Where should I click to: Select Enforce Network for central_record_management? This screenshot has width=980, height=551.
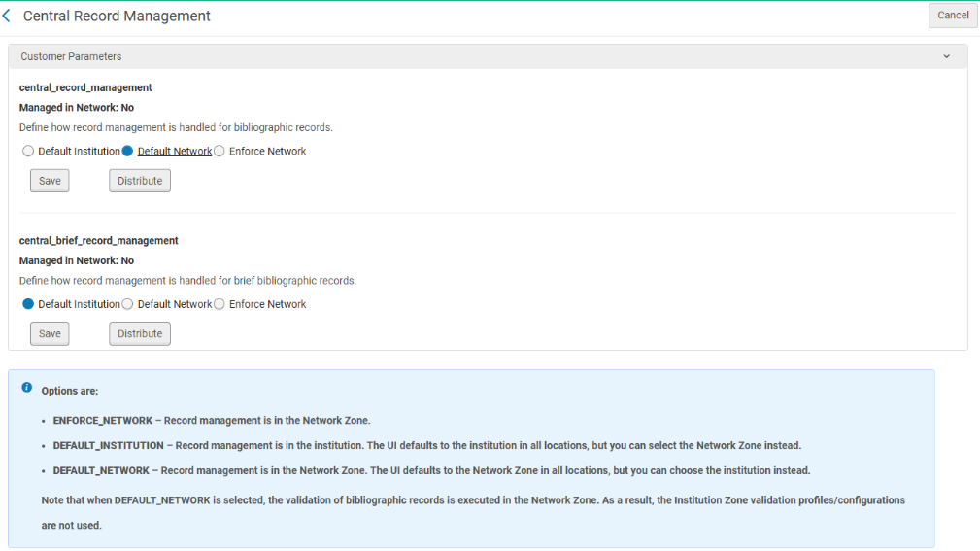pos(220,152)
